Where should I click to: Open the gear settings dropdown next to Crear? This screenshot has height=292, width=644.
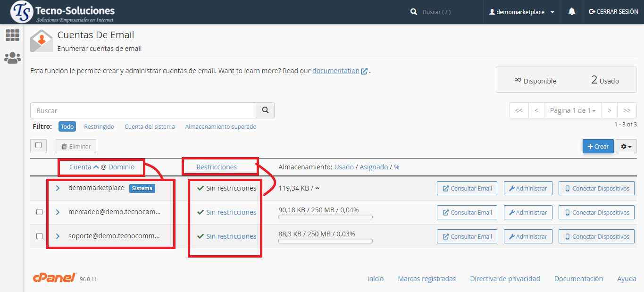[x=626, y=146]
